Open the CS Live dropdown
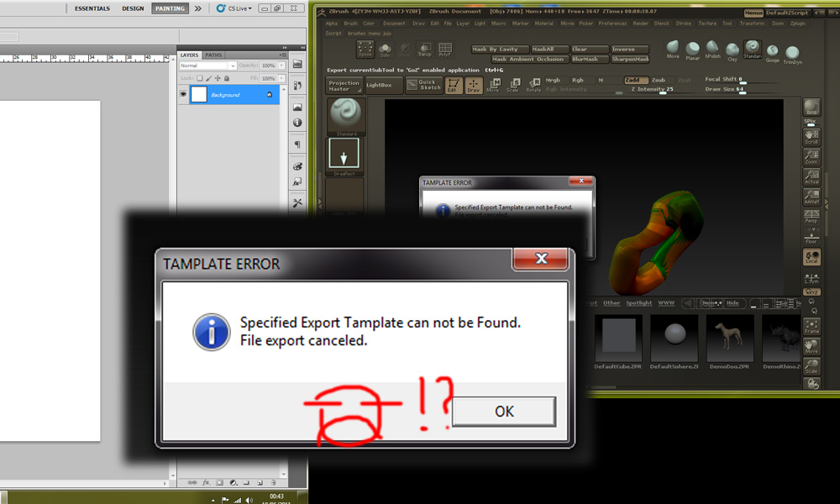The height and width of the screenshot is (504, 840). coord(234,8)
